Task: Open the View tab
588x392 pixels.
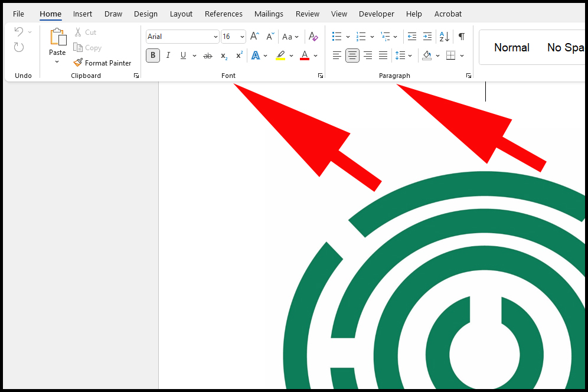Action: point(339,14)
